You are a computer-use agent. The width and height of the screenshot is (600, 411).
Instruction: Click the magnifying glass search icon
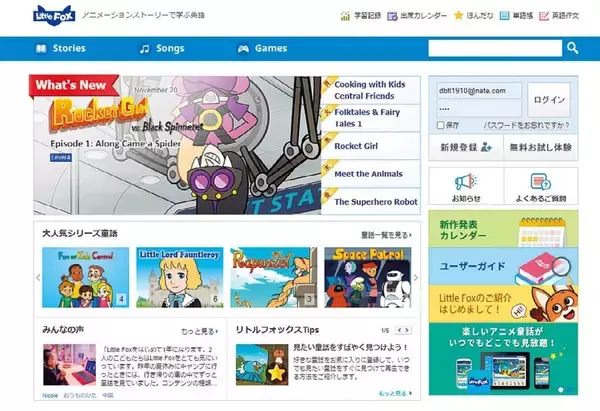[572, 48]
